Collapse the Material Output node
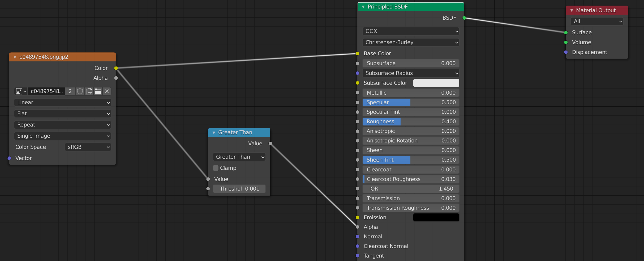 (x=571, y=10)
